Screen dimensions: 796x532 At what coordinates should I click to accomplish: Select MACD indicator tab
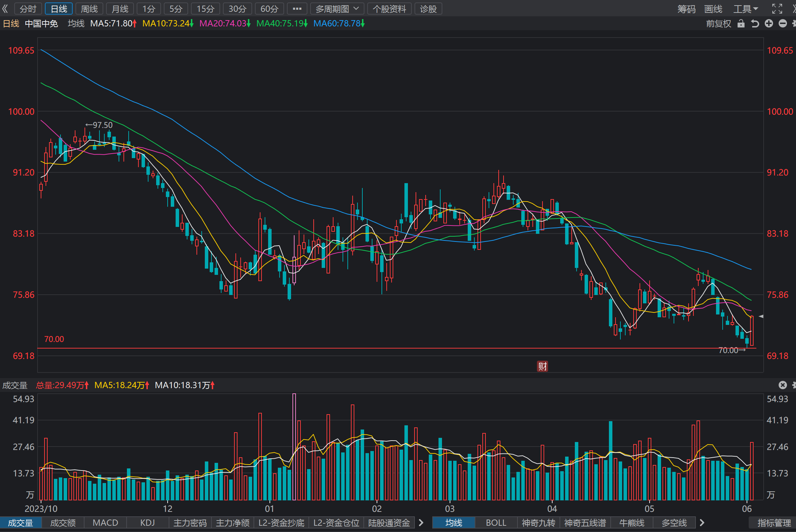105,523
